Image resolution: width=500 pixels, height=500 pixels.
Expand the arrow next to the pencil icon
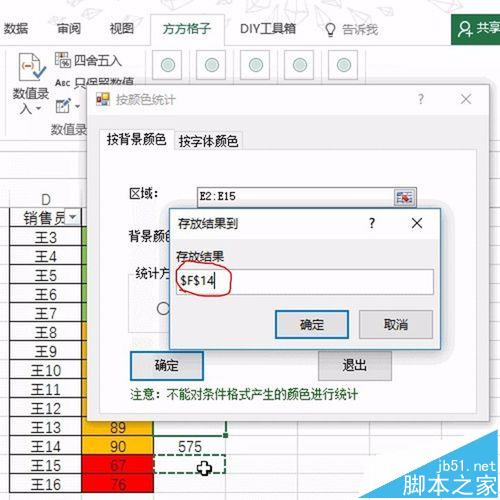tap(77, 106)
